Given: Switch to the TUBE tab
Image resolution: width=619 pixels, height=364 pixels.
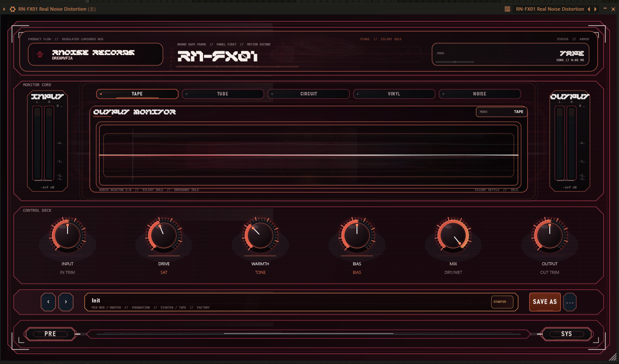Looking at the screenshot, I should [x=223, y=94].
